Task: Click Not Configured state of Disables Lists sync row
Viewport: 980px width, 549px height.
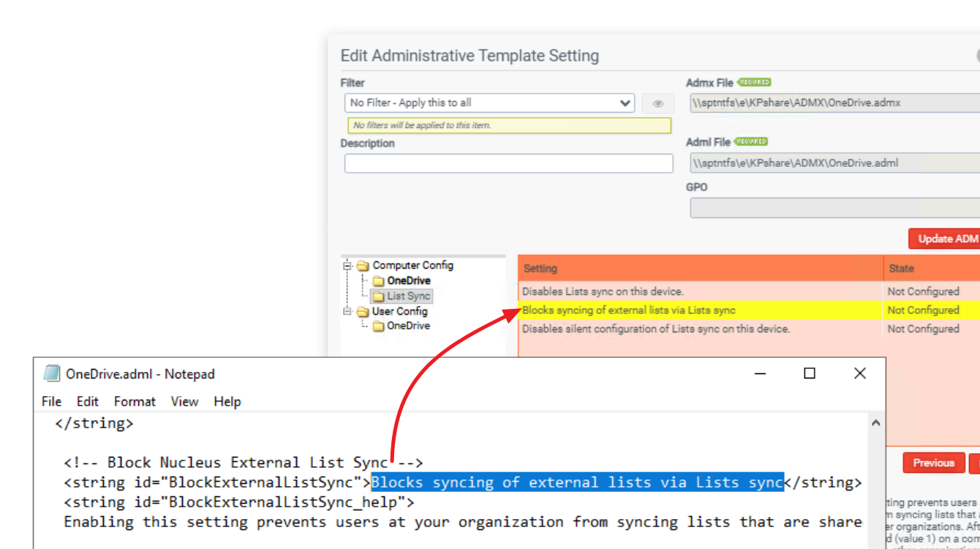Action: pos(923,291)
